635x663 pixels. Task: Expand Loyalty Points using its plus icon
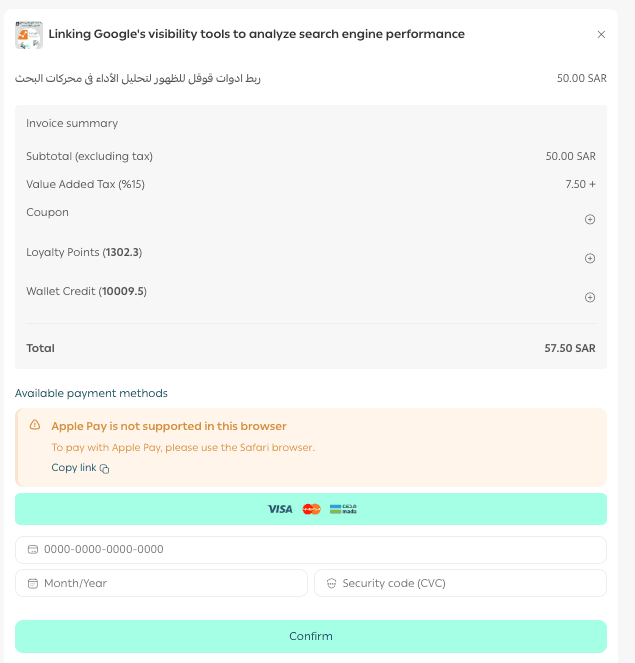coord(590,258)
